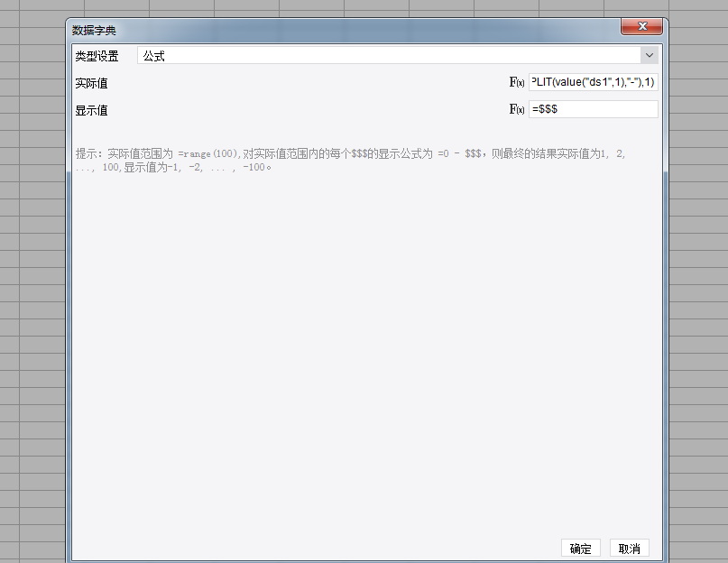Click the gray 提示 hint text

pyautogui.click(x=351, y=161)
